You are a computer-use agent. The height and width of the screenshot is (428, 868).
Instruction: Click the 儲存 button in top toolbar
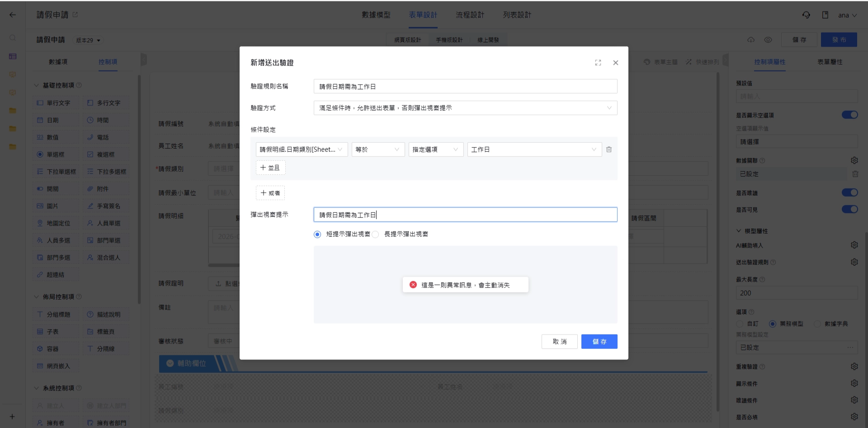(x=799, y=40)
